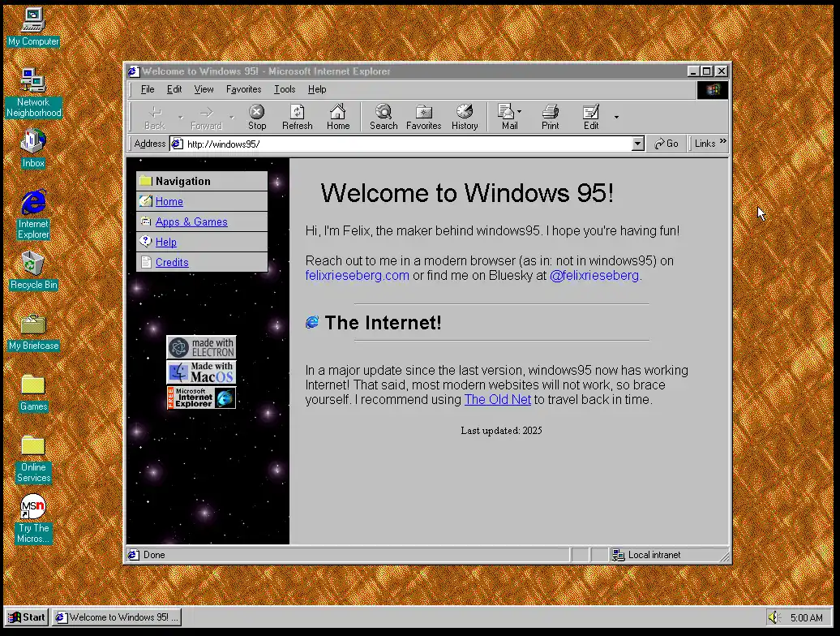Open the Favorites menu
840x636 pixels.
[x=244, y=89]
